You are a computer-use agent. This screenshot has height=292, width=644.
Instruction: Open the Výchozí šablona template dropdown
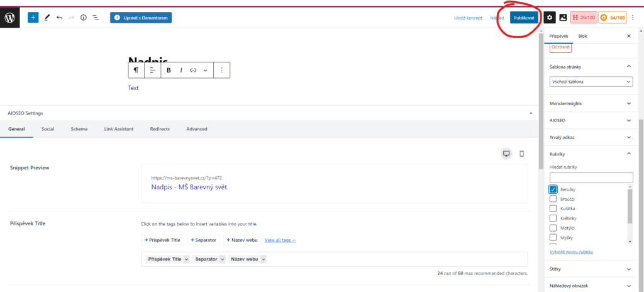point(591,82)
